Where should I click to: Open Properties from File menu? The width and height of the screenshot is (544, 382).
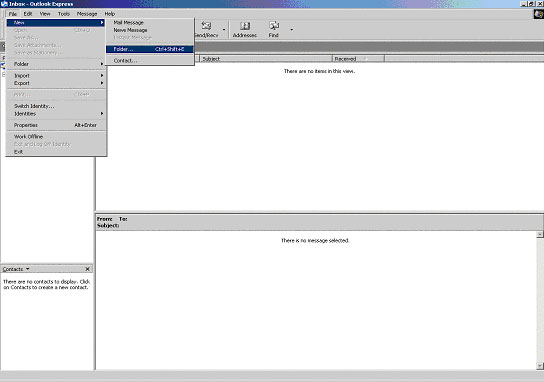56,125
